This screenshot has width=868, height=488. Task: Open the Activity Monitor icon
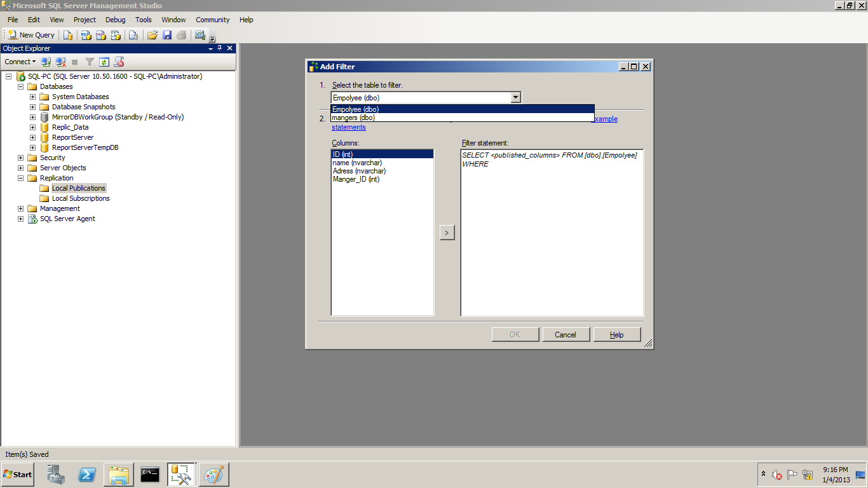200,35
